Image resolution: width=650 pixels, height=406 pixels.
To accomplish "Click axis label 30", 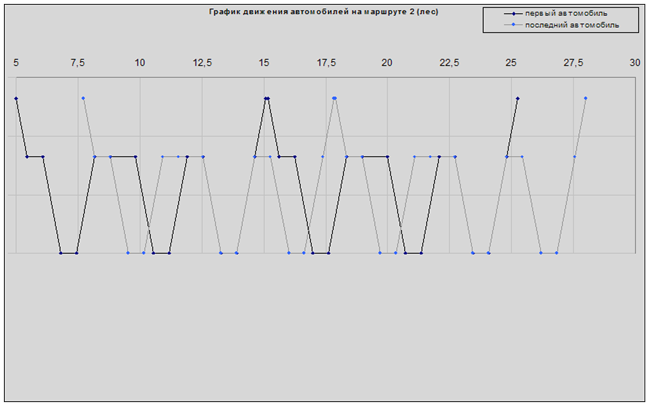I will [x=635, y=62].
